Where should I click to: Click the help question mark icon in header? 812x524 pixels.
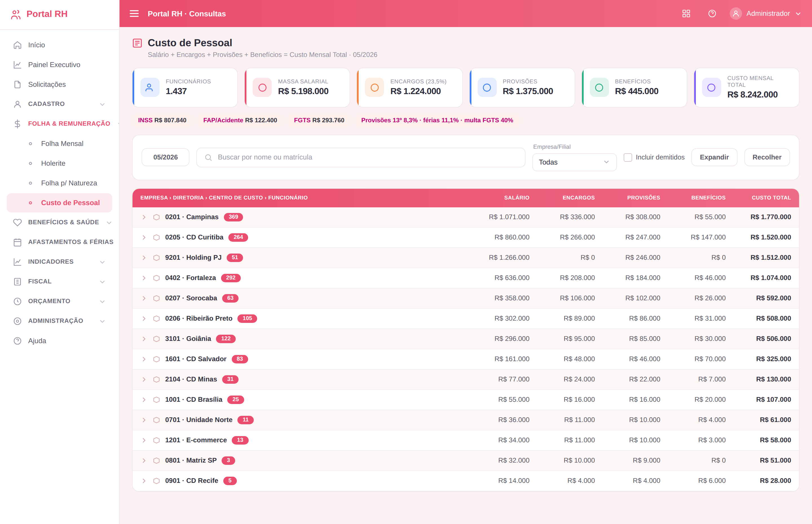pos(712,14)
